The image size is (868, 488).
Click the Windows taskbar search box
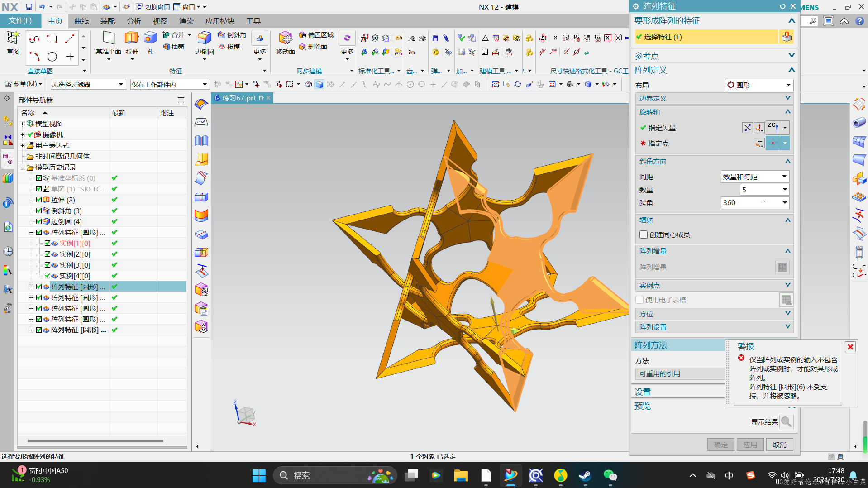coord(335,475)
